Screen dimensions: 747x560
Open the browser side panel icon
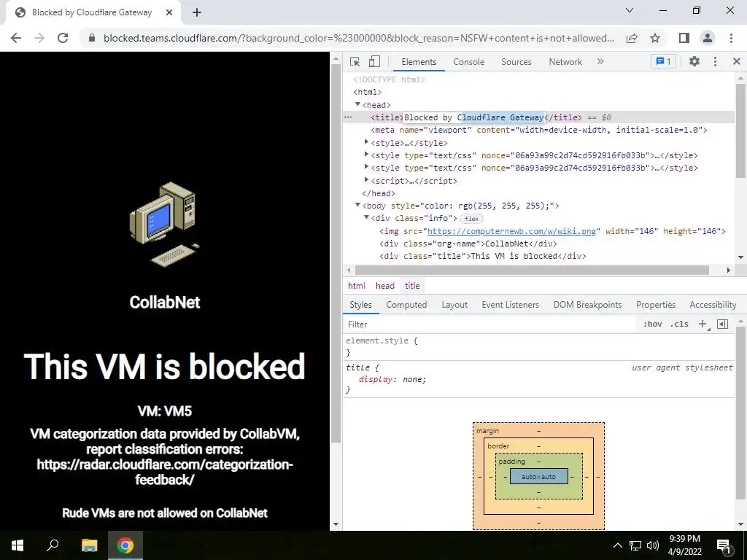(x=684, y=38)
